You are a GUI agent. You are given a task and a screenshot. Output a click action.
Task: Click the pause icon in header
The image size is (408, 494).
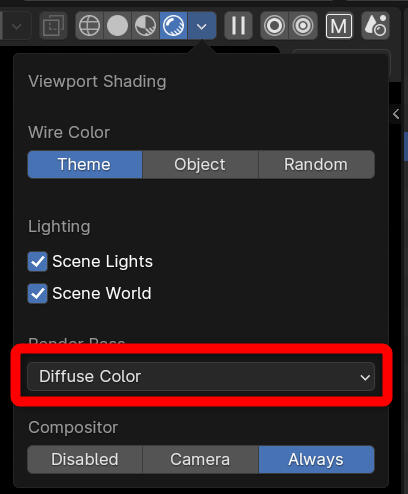[238, 26]
